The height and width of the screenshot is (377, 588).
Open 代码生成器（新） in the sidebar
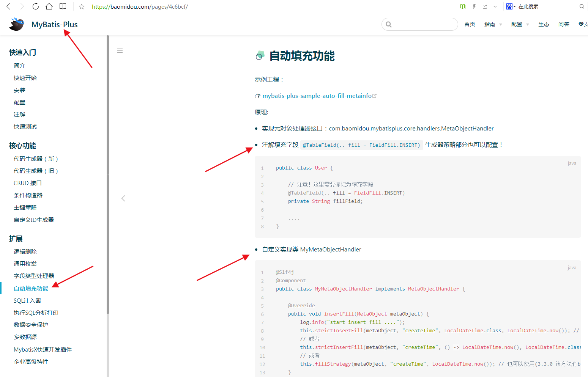36,159
